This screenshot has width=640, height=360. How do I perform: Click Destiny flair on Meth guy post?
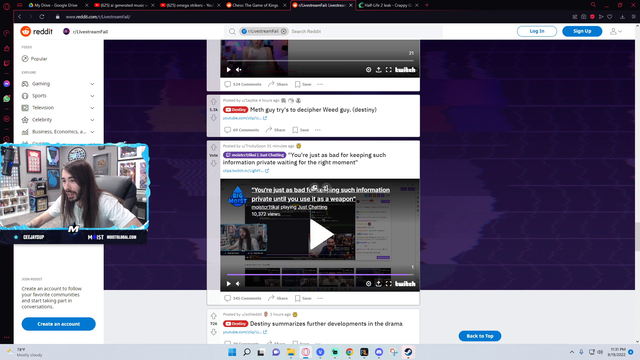pyautogui.click(x=236, y=109)
